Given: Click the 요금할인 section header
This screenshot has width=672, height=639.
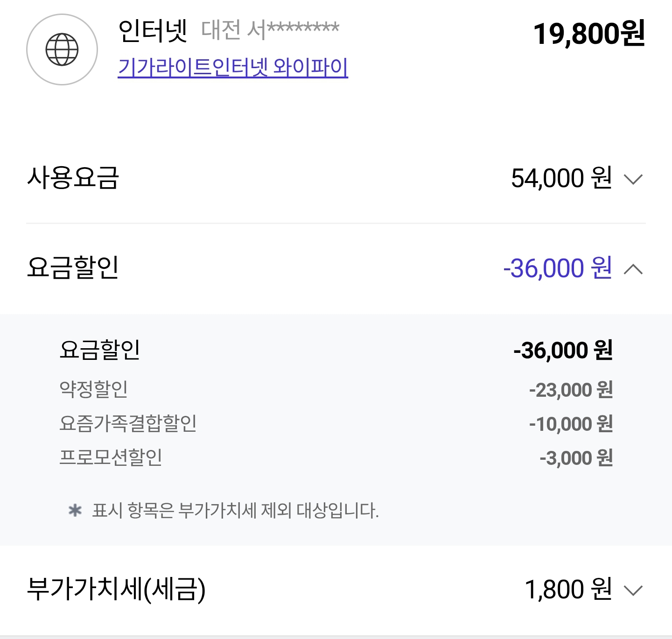Looking at the screenshot, I should click(x=73, y=267).
